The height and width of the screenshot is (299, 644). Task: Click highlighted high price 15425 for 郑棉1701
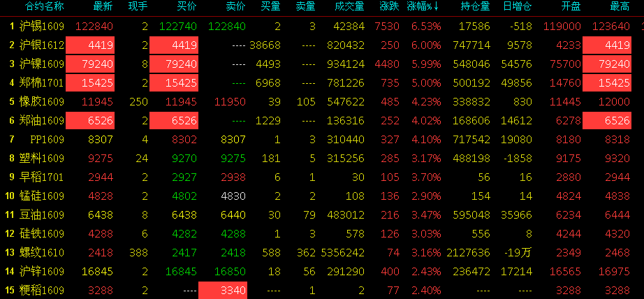607,83
